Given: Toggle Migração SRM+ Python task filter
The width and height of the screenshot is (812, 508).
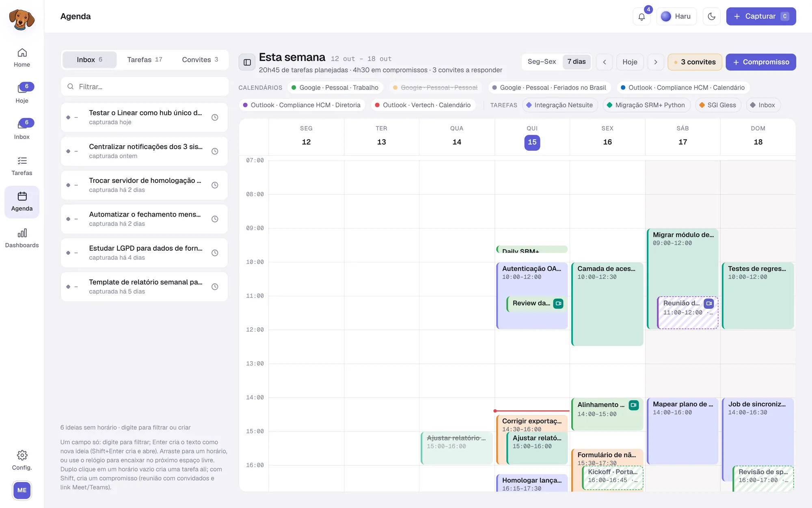Looking at the screenshot, I should [x=646, y=105].
